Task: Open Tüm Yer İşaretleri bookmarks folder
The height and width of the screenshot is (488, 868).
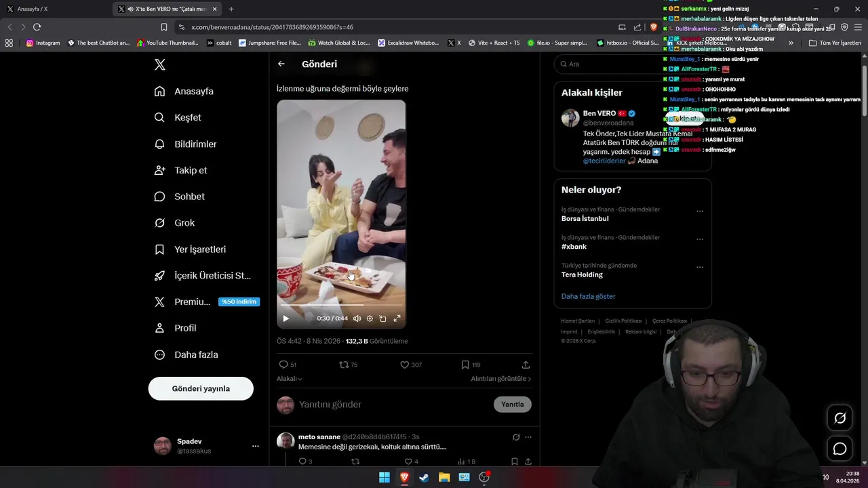Action: [x=835, y=43]
